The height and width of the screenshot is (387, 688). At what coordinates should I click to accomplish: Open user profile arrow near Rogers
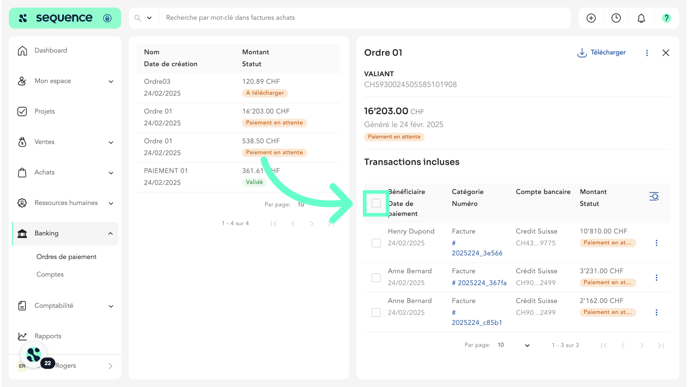[110, 366]
